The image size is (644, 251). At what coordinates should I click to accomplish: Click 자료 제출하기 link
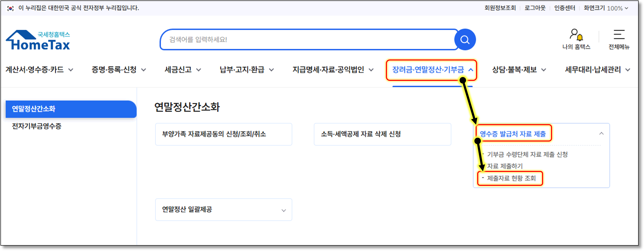point(505,166)
